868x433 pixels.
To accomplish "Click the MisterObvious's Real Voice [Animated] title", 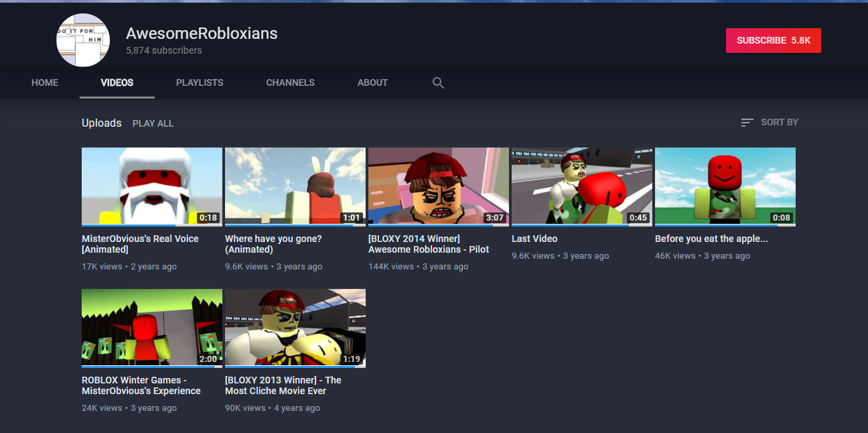I will 140,244.
